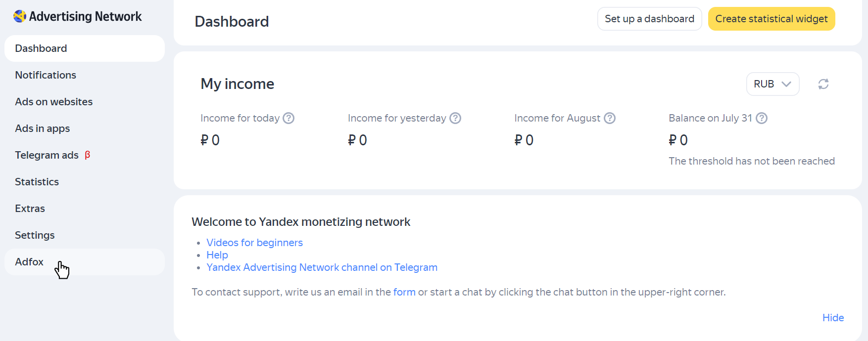This screenshot has width=868, height=341.
Task: Open the RUB currency dropdown
Action: 772,84
